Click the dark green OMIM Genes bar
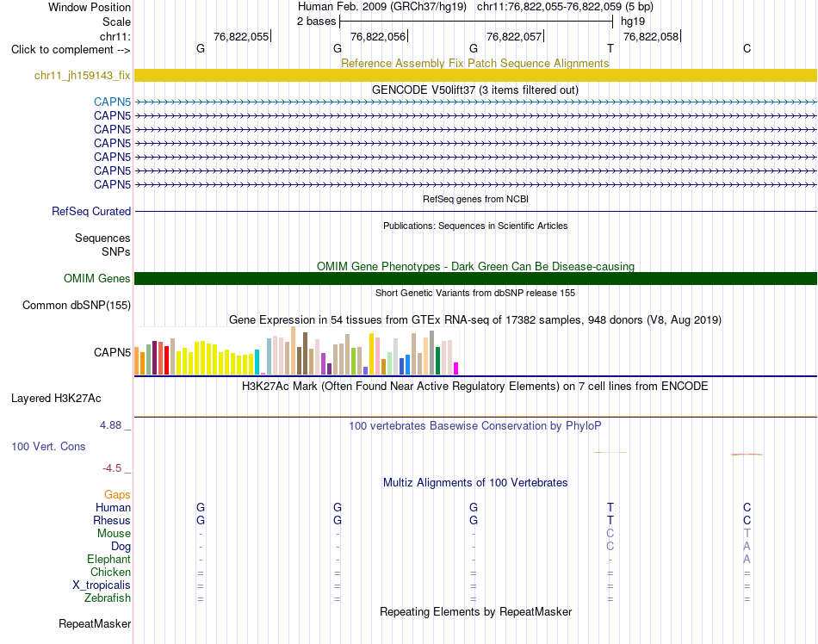This screenshot has height=644, width=818. (475, 278)
